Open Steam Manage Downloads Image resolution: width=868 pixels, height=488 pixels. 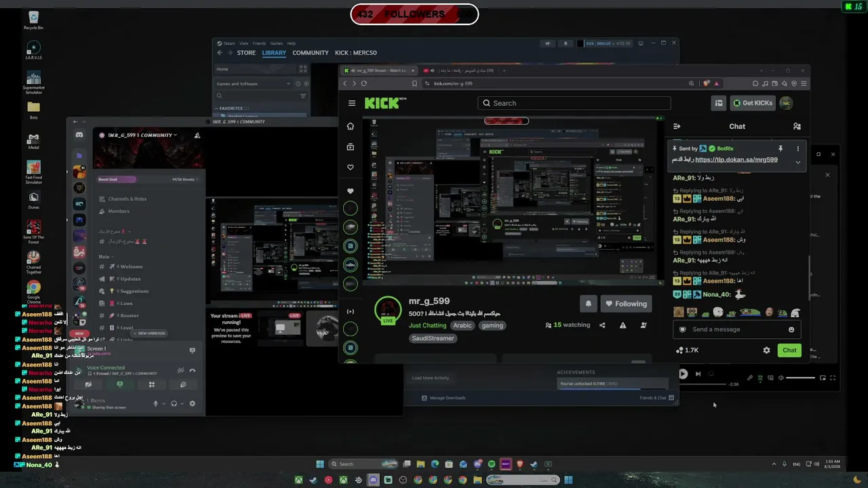444,398
